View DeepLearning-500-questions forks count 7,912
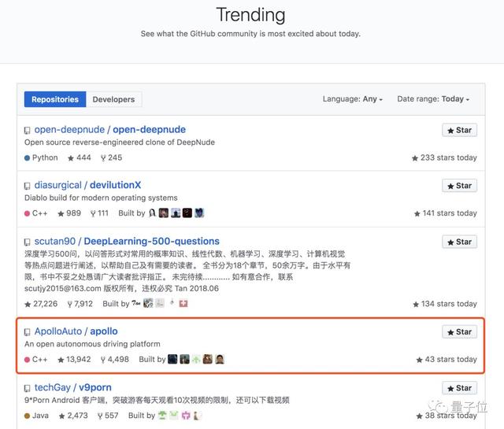504x429 pixels. [80, 304]
